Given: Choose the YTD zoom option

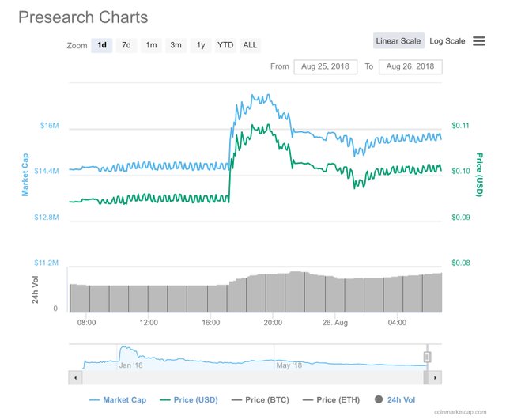Looking at the screenshot, I should 225,45.
